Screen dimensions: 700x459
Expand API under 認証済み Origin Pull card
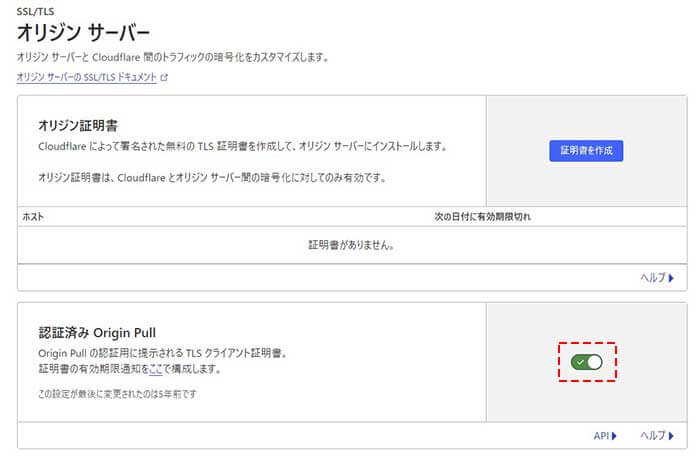(605, 435)
